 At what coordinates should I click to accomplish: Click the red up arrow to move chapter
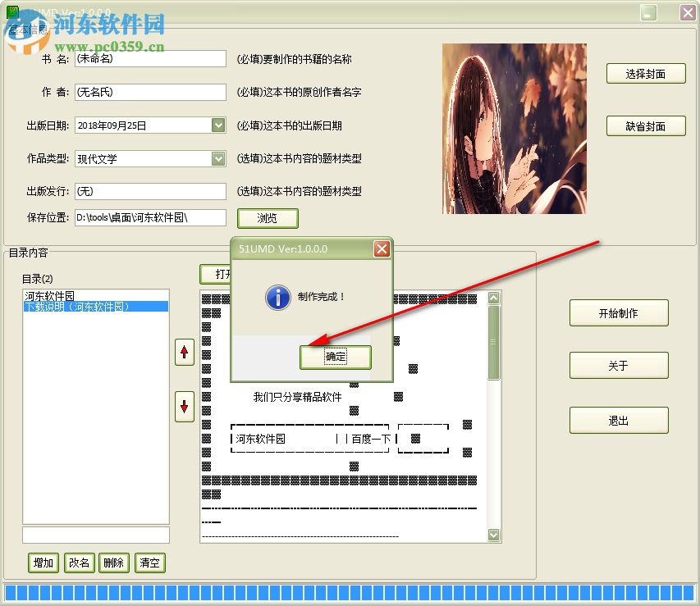pos(184,352)
